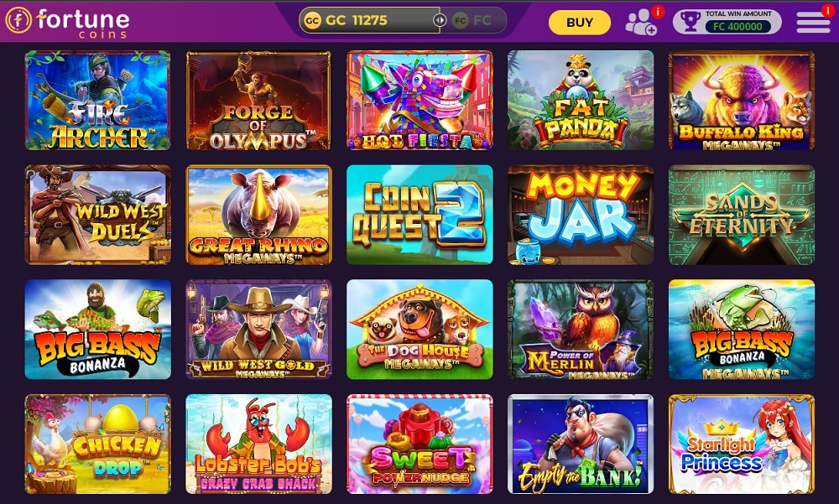The width and height of the screenshot is (839, 504).
Task: Select the FC coin balance
Action: coord(472,20)
